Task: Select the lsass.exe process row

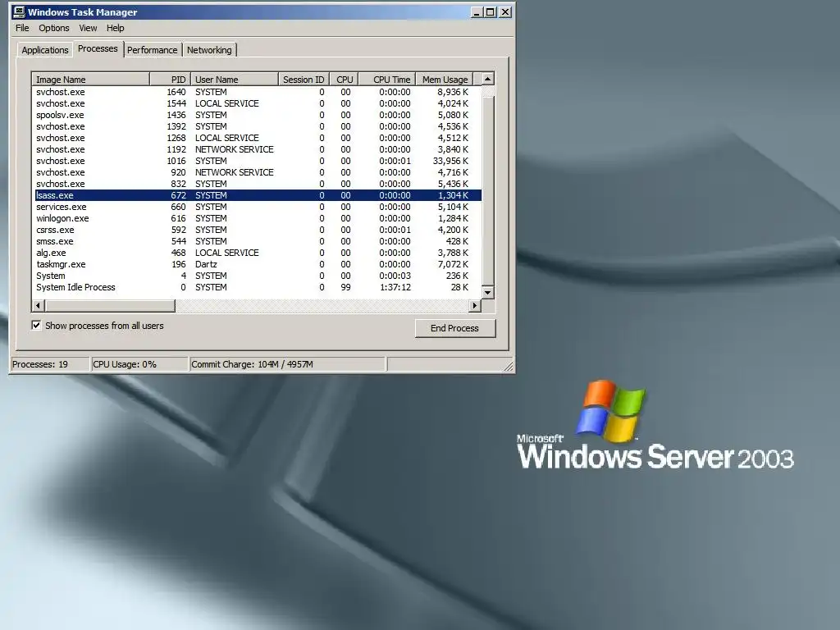Action: (257, 195)
